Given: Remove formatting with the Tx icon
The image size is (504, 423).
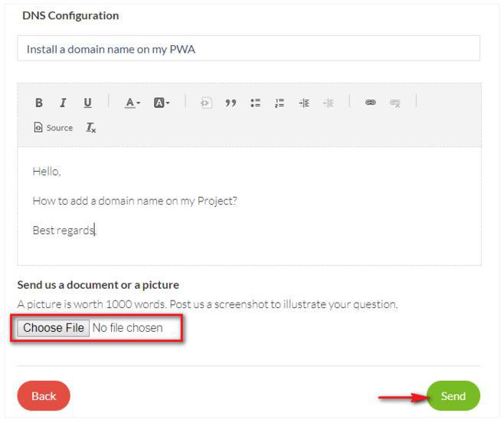Looking at the screenshot, I should point(90,128).
